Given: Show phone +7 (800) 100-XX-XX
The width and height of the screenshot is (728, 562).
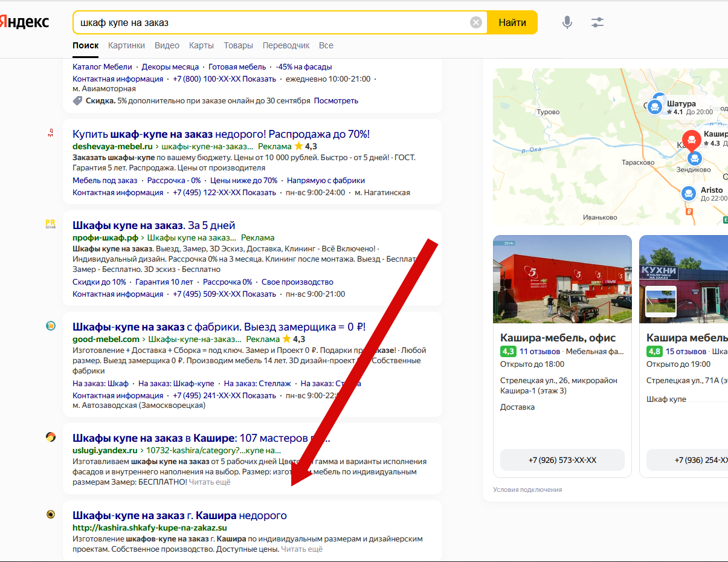Looking at the screenshot, I should (x=224, y=79).
